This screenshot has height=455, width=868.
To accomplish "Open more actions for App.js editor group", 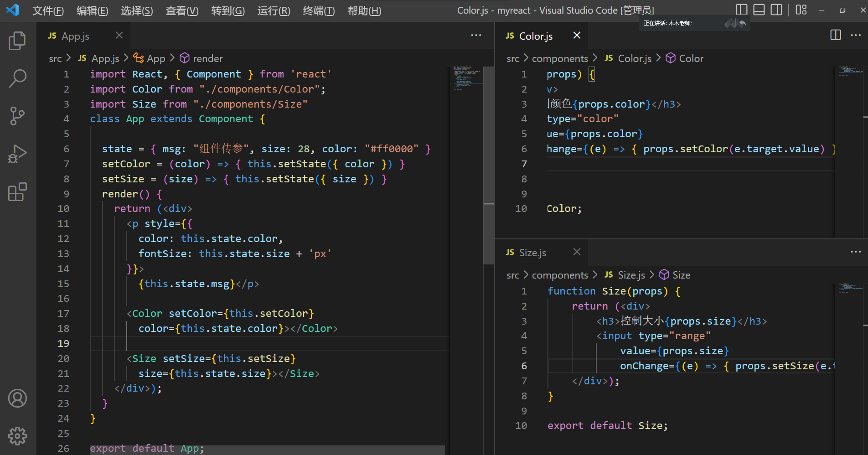I will click(476, 35).
